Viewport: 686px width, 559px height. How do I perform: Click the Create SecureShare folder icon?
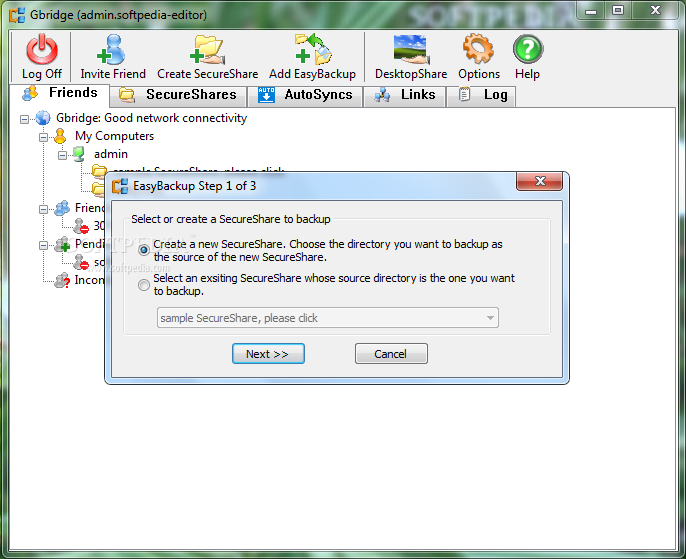208,49
